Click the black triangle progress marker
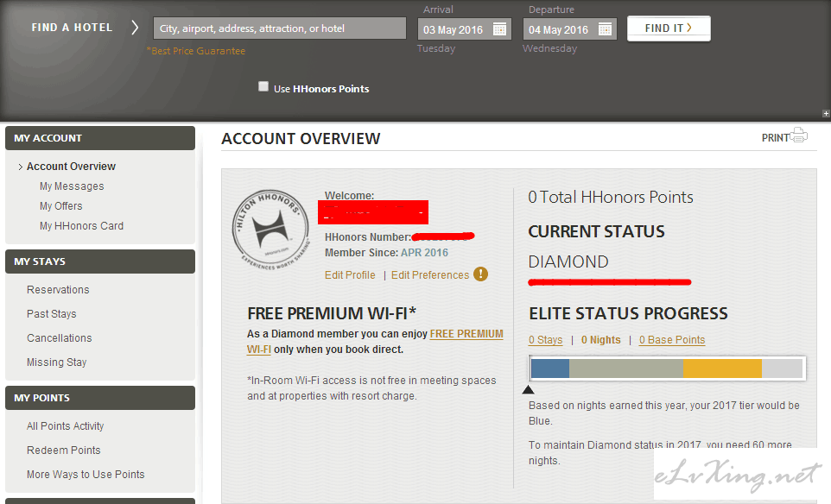This screenshot has height=504, width=831. click(x=529, y=389)
